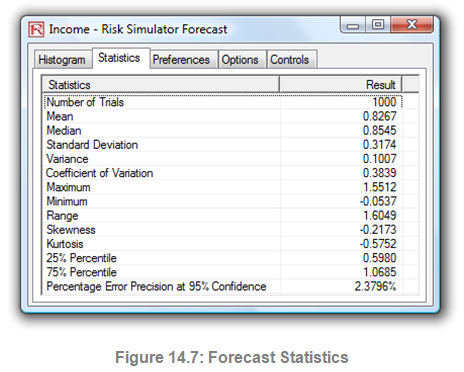
Task: Switch to the Histogram tab
Action: tap(63, 60)
